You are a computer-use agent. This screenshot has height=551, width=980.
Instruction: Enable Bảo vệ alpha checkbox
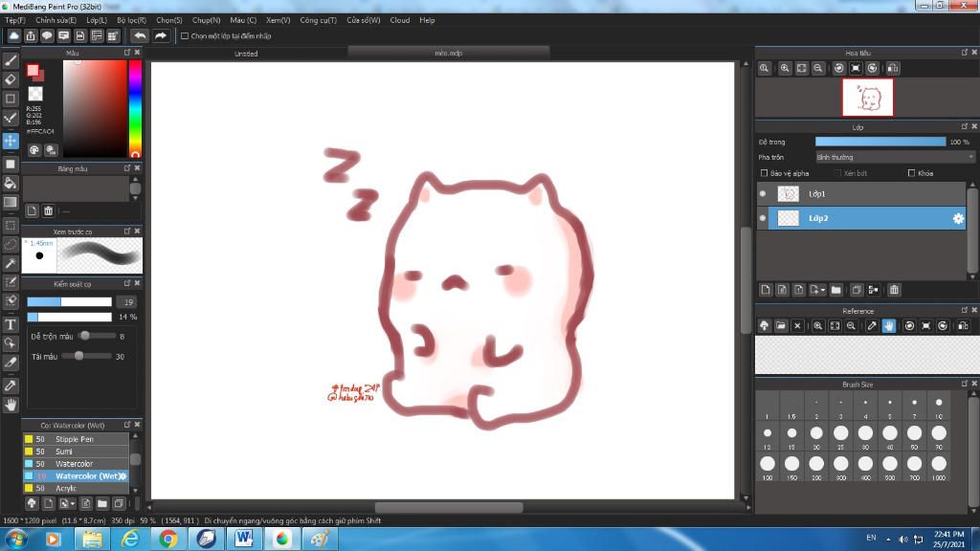764,173
